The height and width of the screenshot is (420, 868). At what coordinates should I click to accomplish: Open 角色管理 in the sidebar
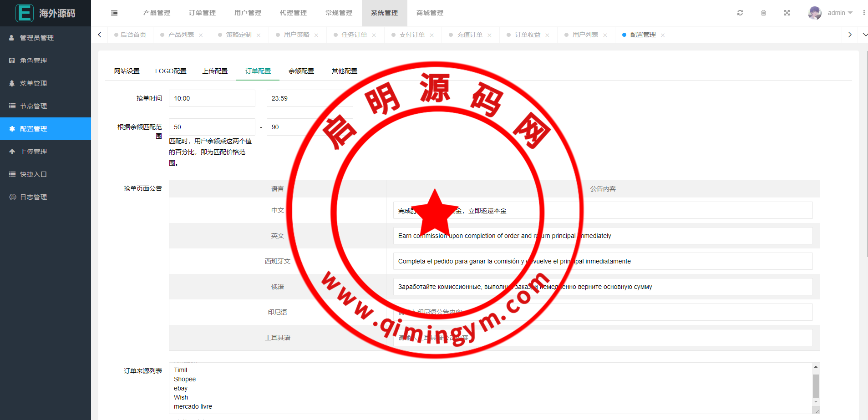pos(33,61)
